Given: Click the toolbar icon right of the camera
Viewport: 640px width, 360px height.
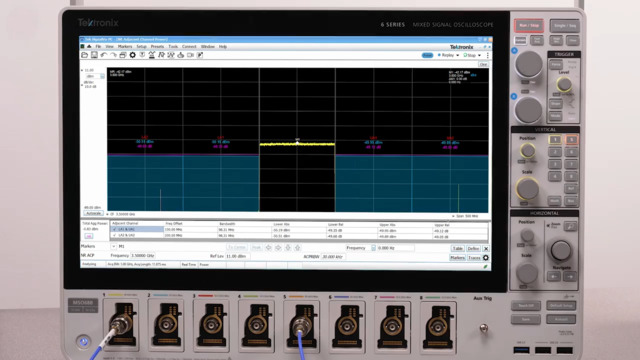Looking at the screenshot, I should (200, 55).
